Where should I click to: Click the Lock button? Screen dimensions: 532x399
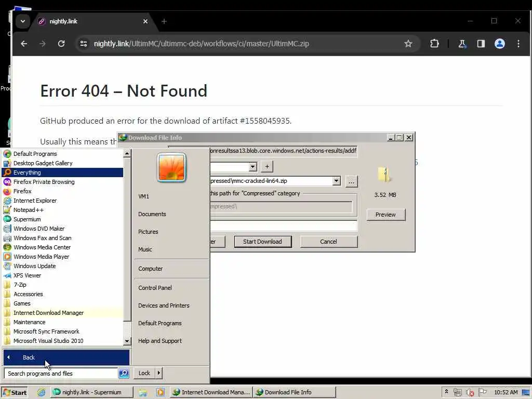pyautogui.click(x=144, y=373)
